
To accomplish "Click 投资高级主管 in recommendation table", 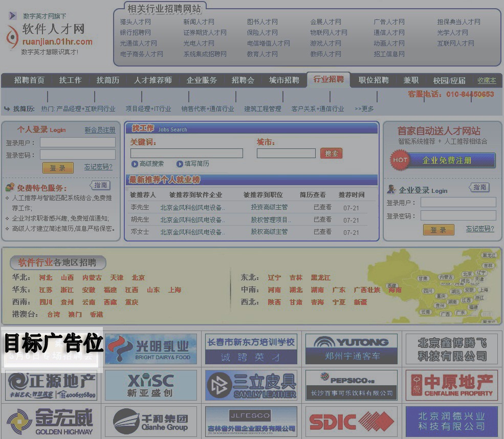I will coord(269,207).
